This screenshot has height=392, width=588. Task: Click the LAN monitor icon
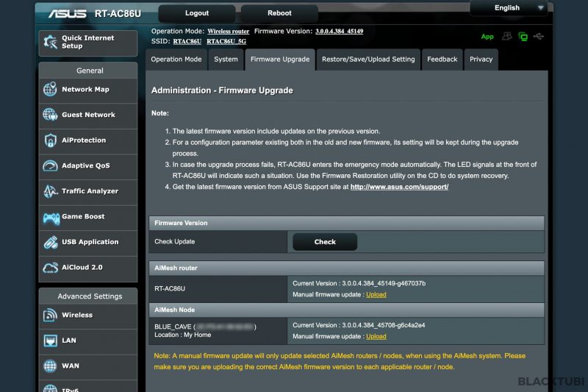point(50,341)
